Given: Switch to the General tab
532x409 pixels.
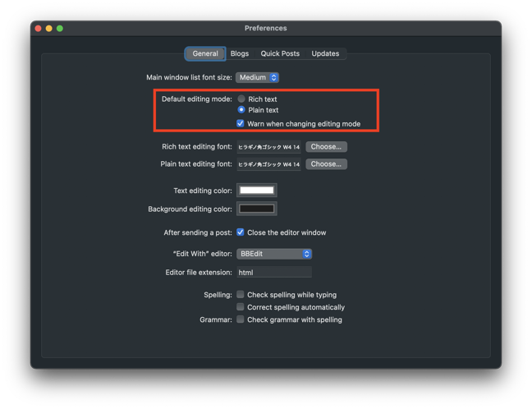Looking at the screenshot, I should pos(205,53).
